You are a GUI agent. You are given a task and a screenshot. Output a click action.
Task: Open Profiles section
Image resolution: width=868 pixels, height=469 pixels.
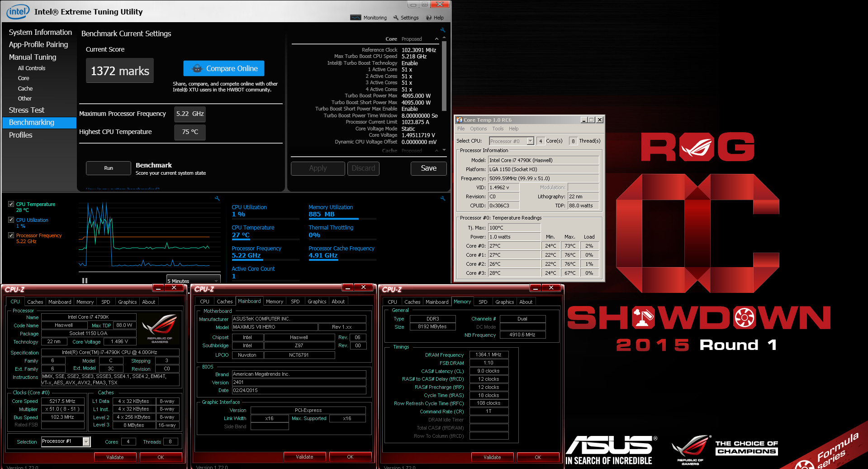(x=21, y=135)
